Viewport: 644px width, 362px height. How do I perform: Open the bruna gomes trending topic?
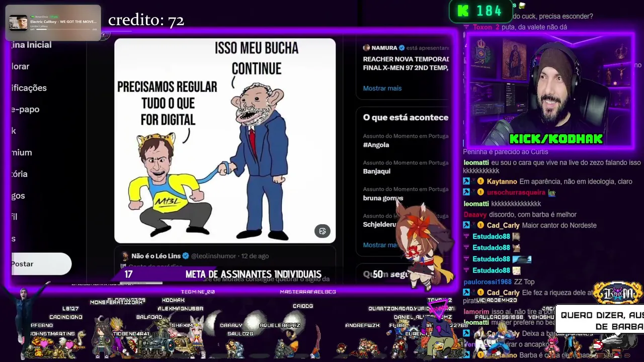(x=383, y=198)
